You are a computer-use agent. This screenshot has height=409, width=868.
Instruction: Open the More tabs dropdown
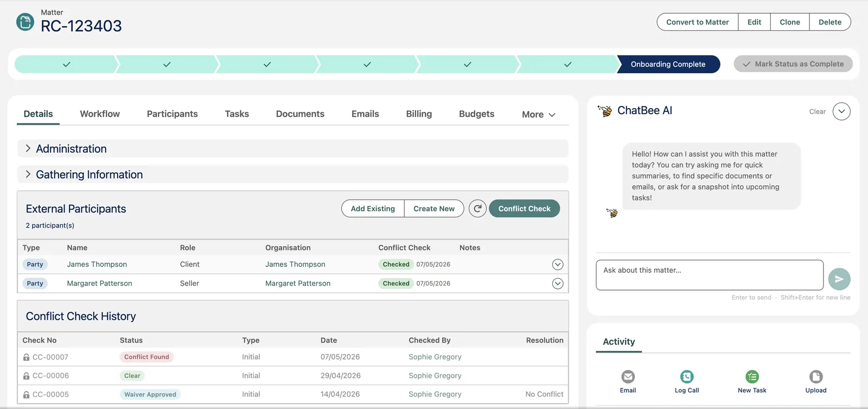coord(538,115)
